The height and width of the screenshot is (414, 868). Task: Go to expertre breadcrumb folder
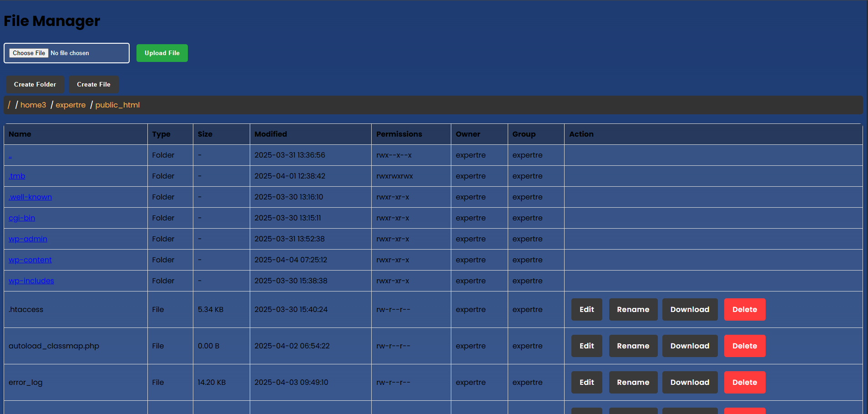(x=71, y=105)
